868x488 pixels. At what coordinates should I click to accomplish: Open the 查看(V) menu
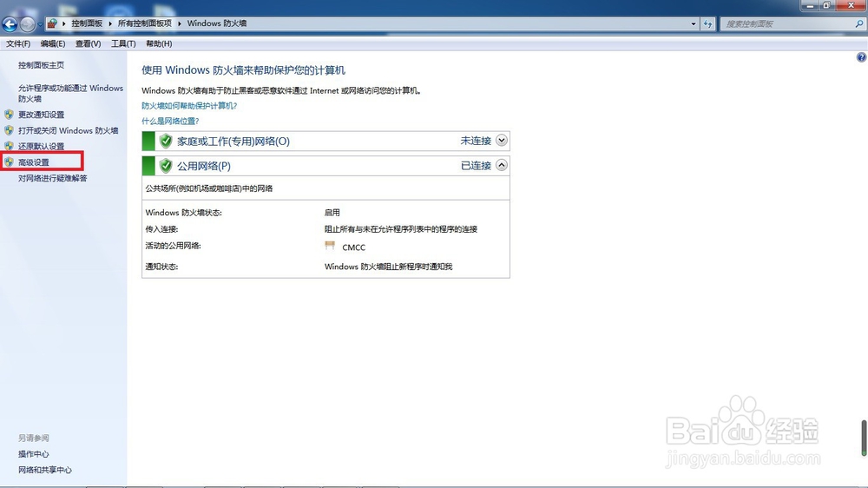click(x=88, y=43)
